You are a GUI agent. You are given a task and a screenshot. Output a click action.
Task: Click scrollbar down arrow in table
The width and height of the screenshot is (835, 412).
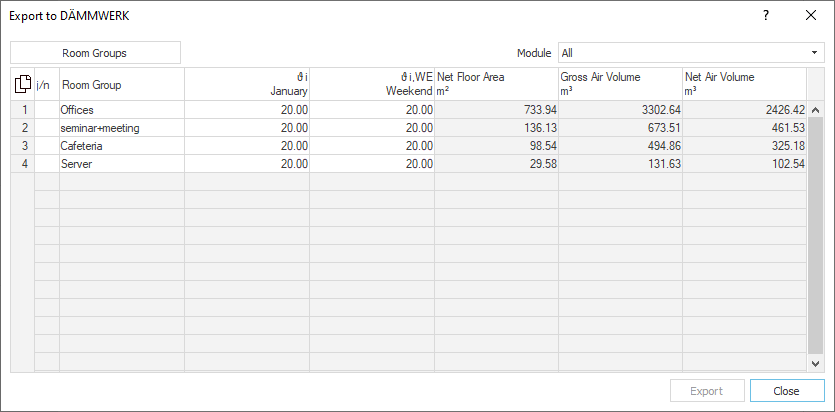tap(815, 363)
